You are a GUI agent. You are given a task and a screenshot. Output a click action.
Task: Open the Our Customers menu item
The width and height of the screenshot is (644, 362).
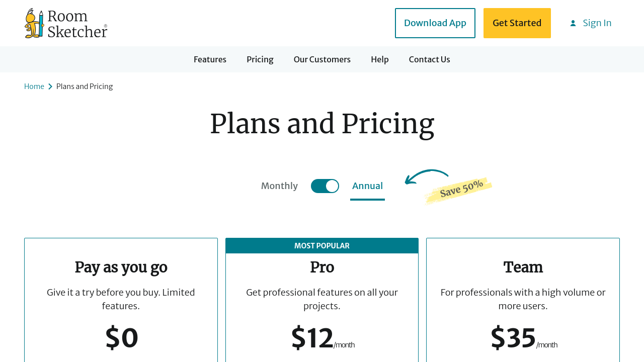tap(322, 59)
